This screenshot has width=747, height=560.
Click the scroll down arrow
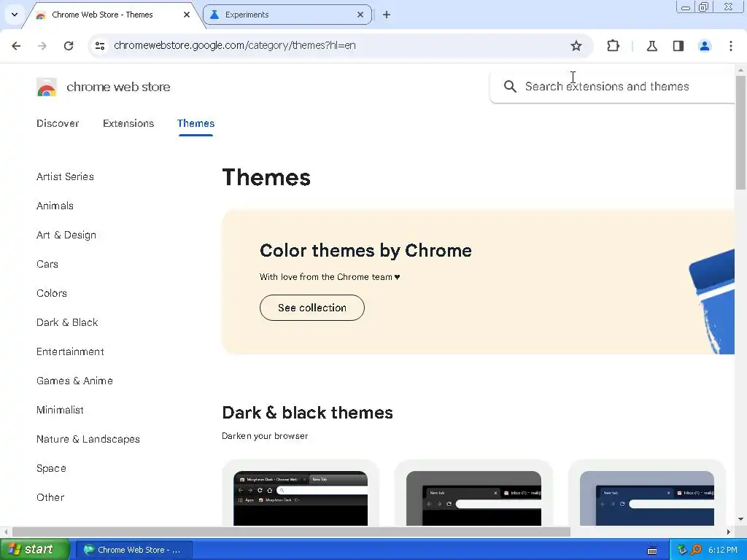[x=740, y=519]
